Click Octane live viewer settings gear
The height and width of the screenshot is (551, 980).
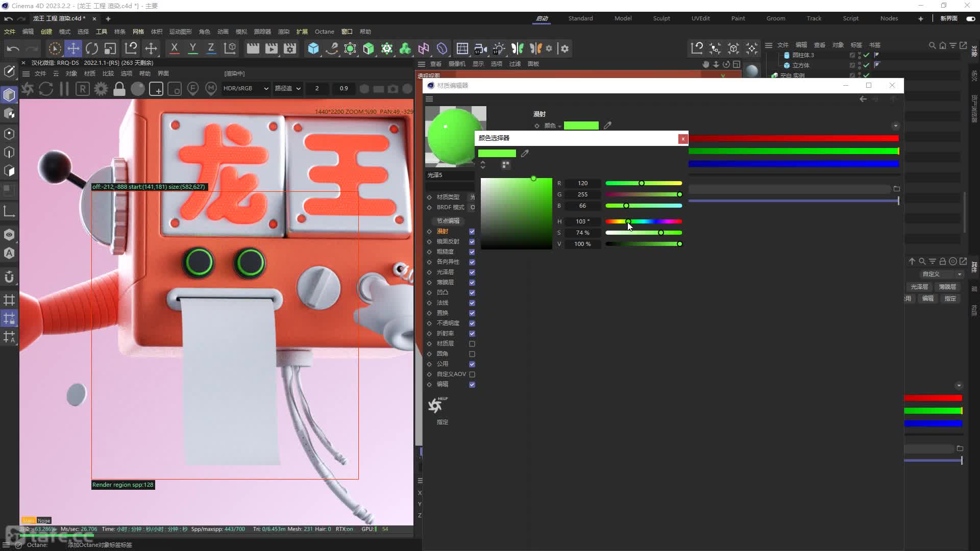[x=101, y=89]
